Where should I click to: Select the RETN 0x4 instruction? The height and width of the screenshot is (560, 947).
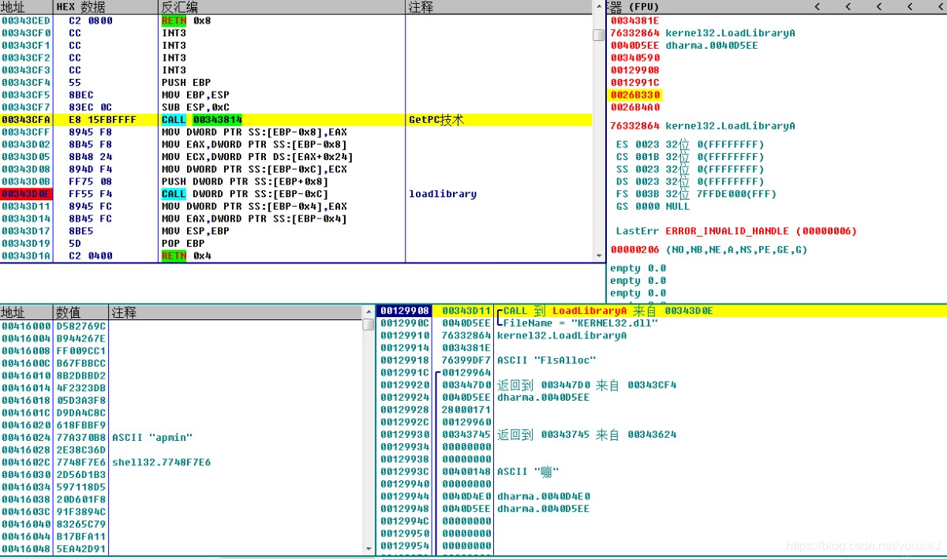tap(187, 256)
